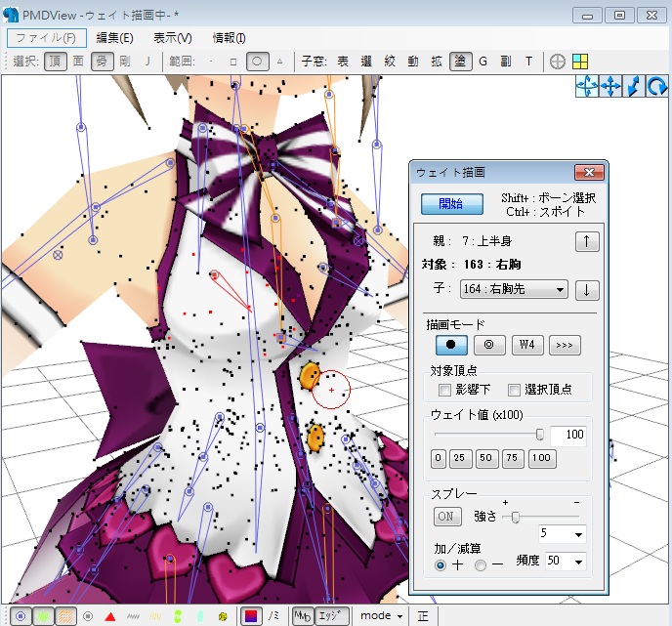
Task: Enable 影響下 checkbox
Action: click(444, 390)
